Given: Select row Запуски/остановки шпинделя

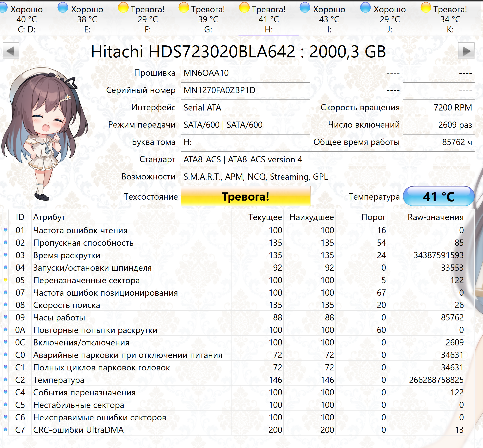Looking at the screenshot, I should 234,267.
